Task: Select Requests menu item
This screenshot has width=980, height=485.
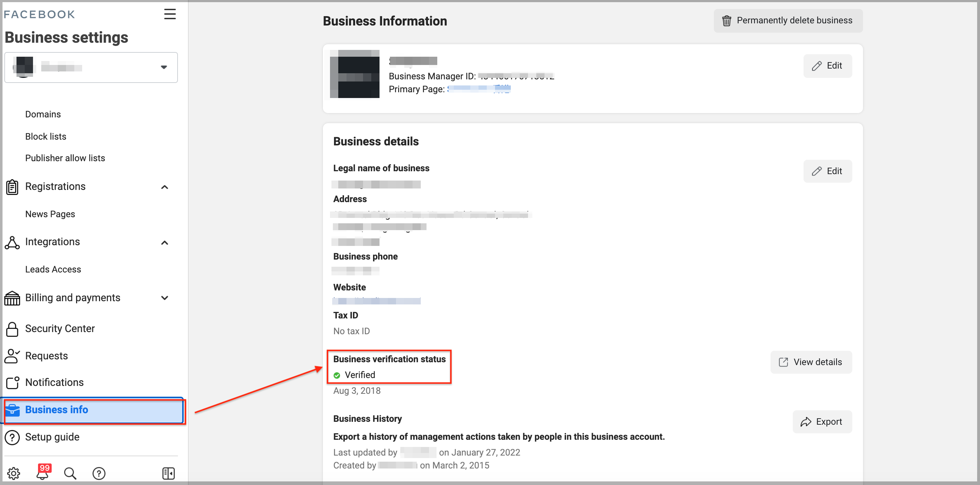Action: [46, 356]
